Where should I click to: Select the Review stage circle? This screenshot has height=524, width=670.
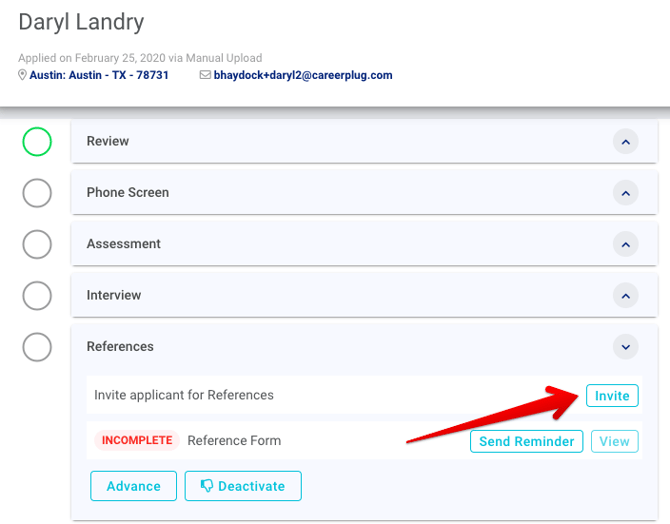click(x=37, y=142)
